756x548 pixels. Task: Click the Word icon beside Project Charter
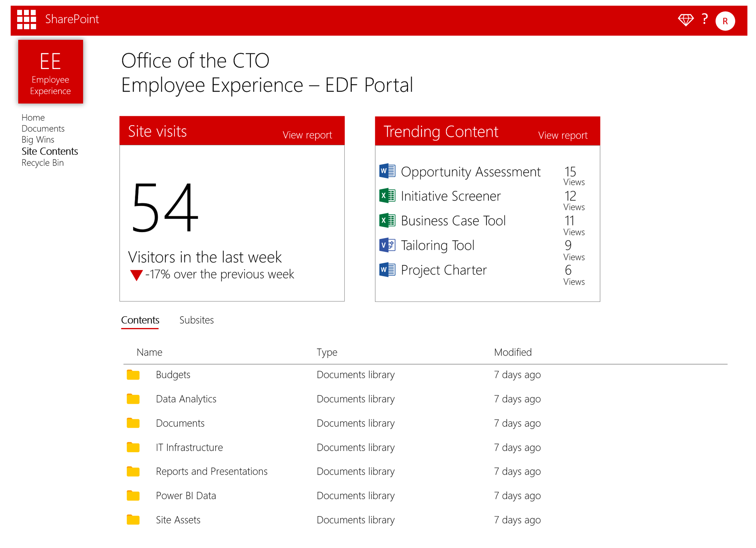coord(387,270)
